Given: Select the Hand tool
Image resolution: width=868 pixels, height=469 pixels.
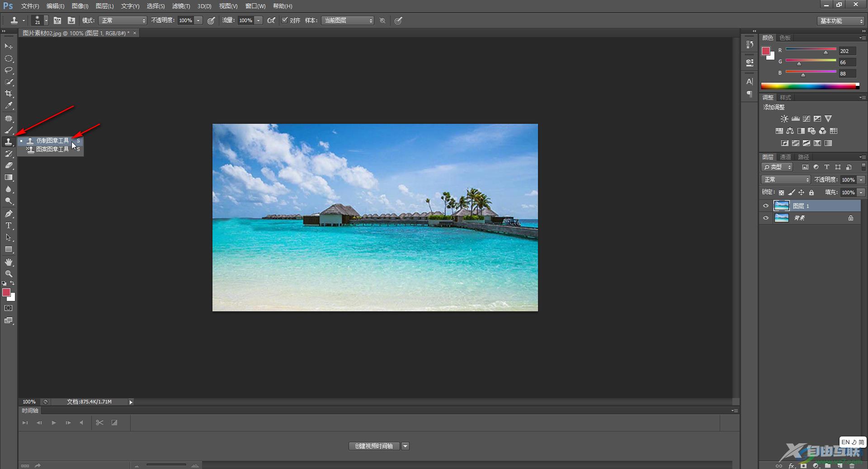Looking at the screenshot, I should [9, 262].
